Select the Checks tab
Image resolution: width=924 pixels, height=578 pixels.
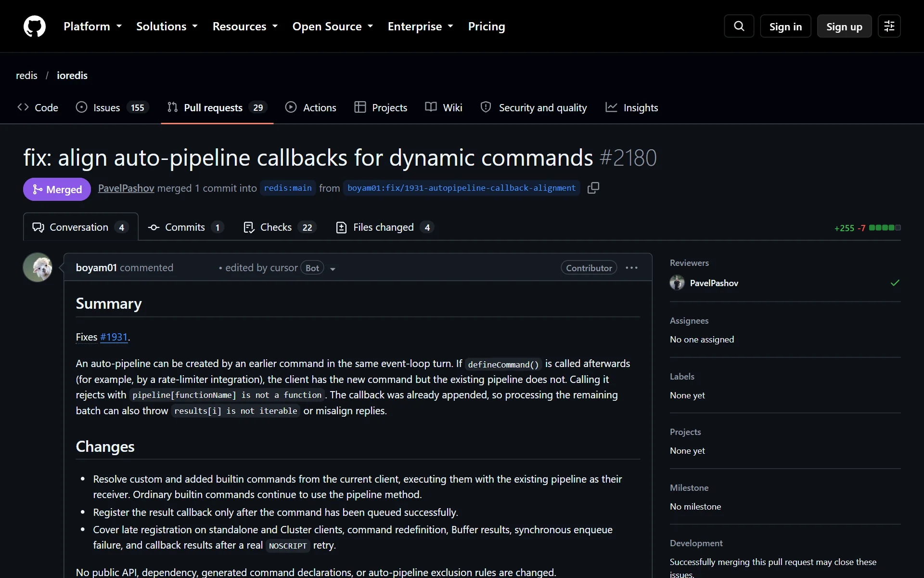[280, 227]
